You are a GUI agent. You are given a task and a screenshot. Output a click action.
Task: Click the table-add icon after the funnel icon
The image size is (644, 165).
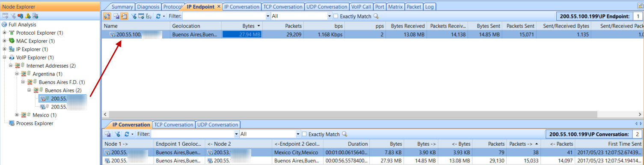(x=141, y=16)
